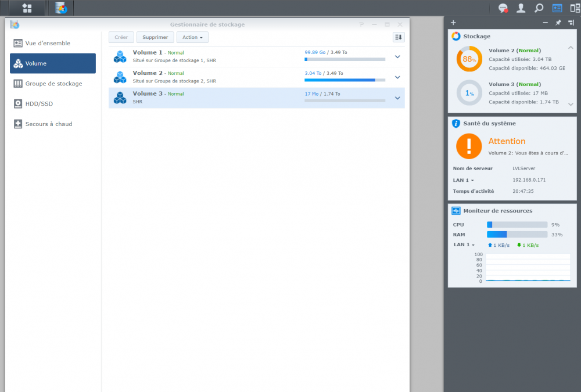Expand Volume 1 details chevron
The width and height of the screenshot is (581, 392).
(x=397, y=57)
